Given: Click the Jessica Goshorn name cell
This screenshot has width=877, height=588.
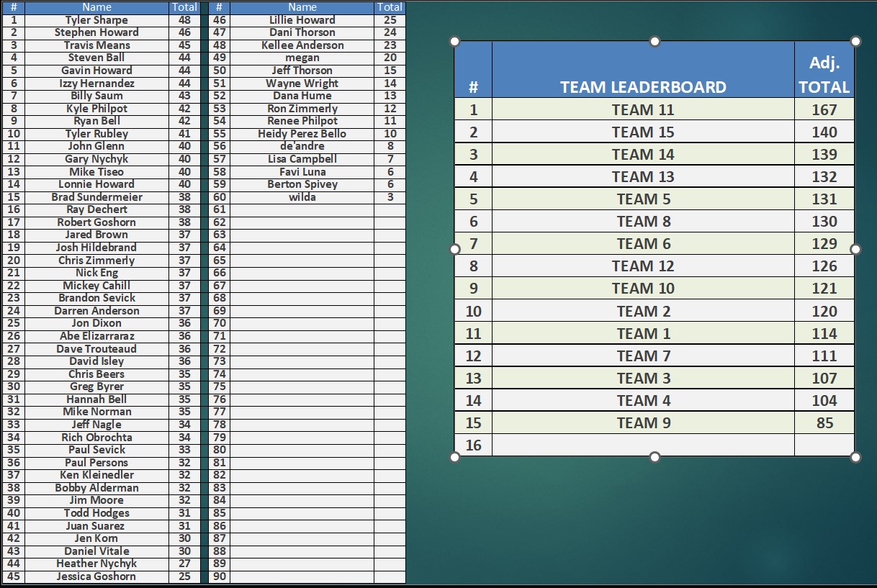Looking at the screenshot, I should click(x=96, y=576).
